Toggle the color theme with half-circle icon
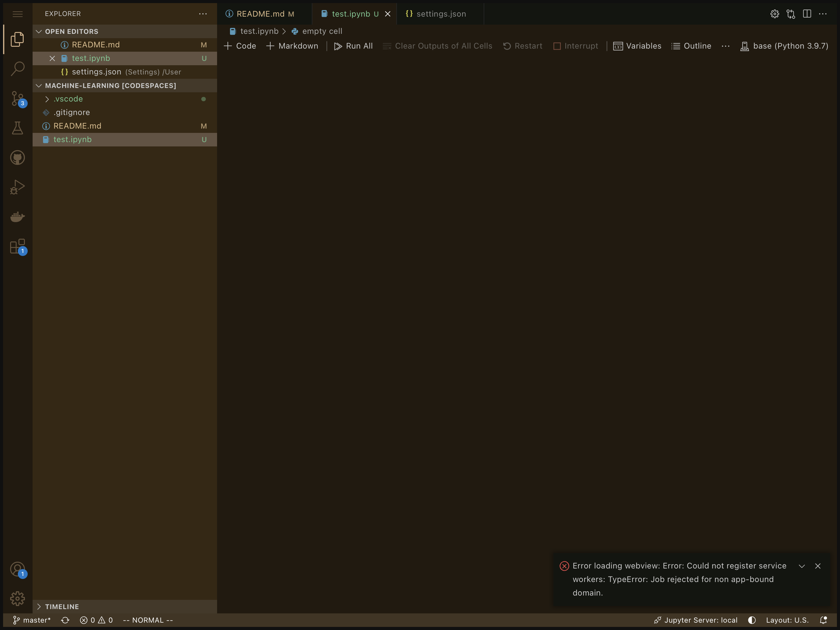The image size is (840, 630). (751, 620)
